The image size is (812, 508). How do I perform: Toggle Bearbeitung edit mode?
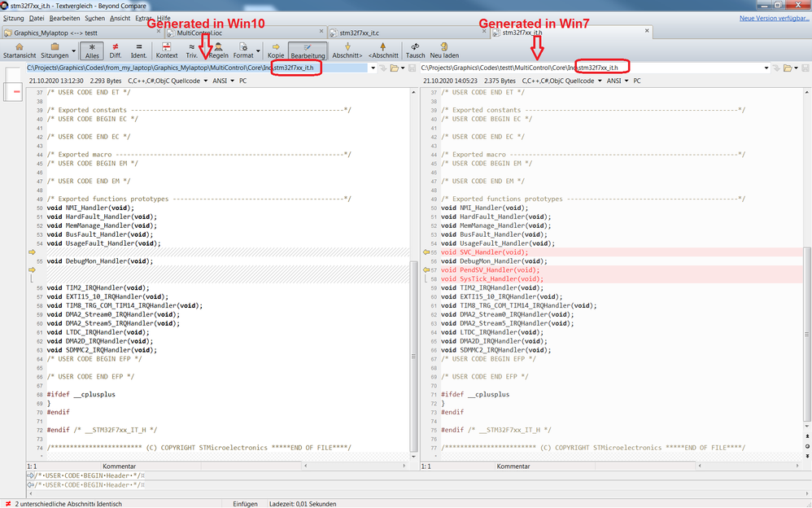(308, 50)
